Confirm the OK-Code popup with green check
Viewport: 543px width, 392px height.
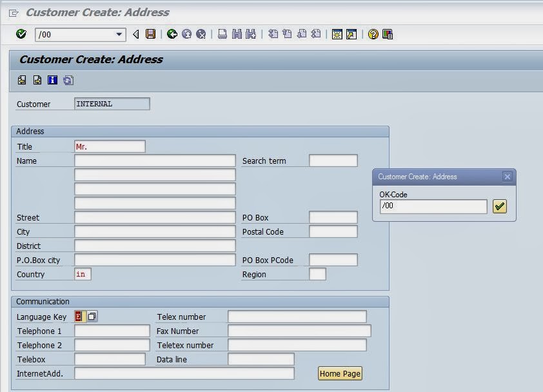click(499, 206)
